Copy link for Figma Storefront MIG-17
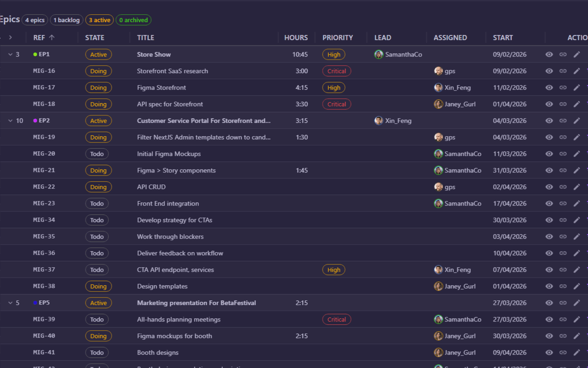588x368 pixels. tap(563, 87)
